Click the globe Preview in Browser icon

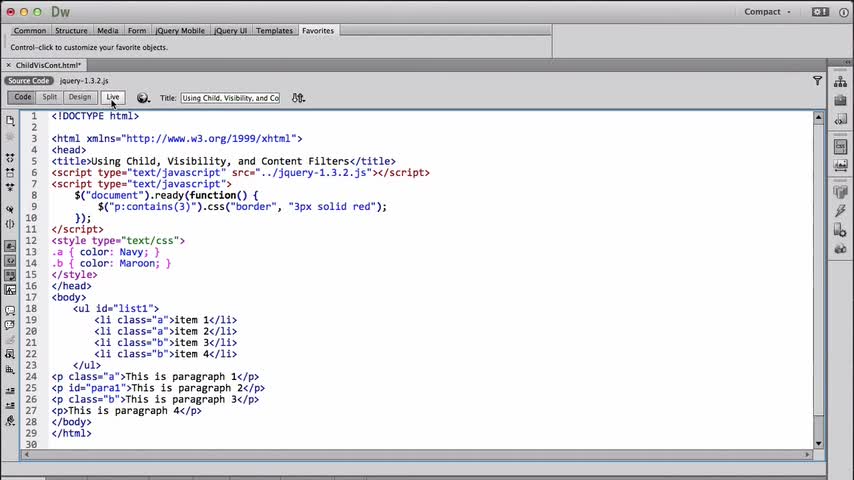[143, 98]
